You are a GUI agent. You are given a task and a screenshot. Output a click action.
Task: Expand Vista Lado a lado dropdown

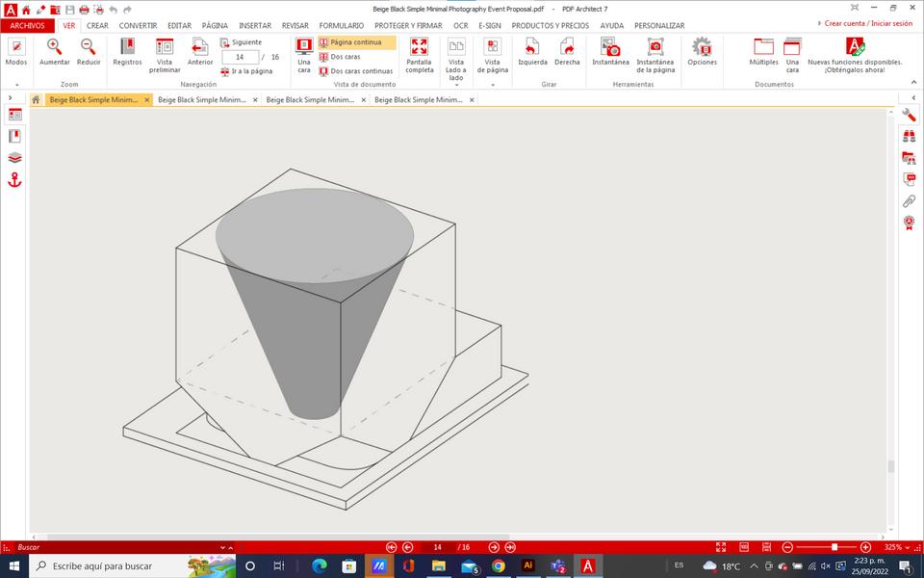[x=456, y=85]
